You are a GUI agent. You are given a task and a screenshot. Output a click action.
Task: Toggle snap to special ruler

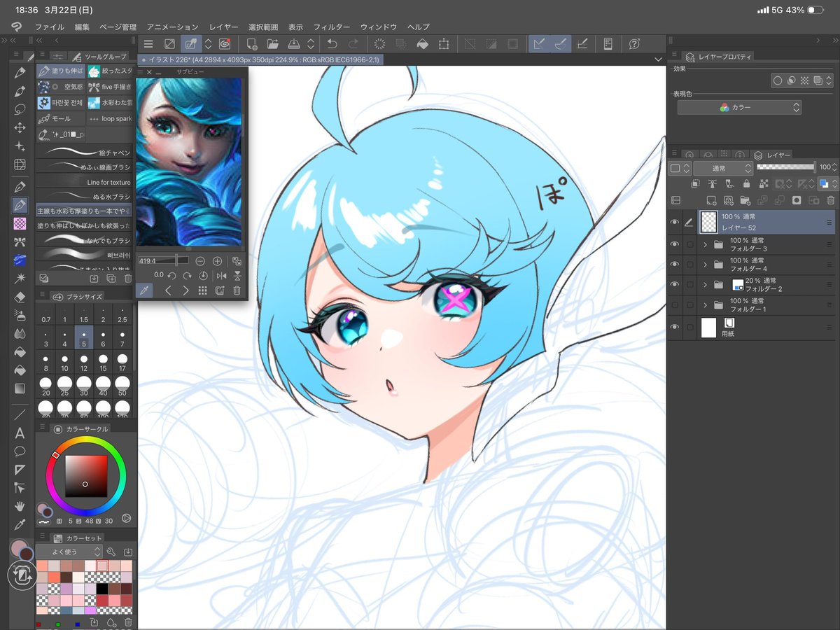(560, 44)
